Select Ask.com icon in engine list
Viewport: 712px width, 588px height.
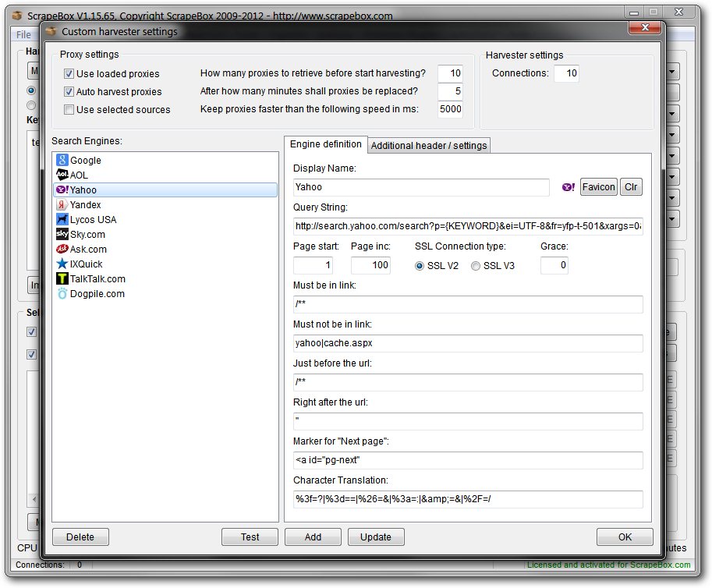[62, 249]
